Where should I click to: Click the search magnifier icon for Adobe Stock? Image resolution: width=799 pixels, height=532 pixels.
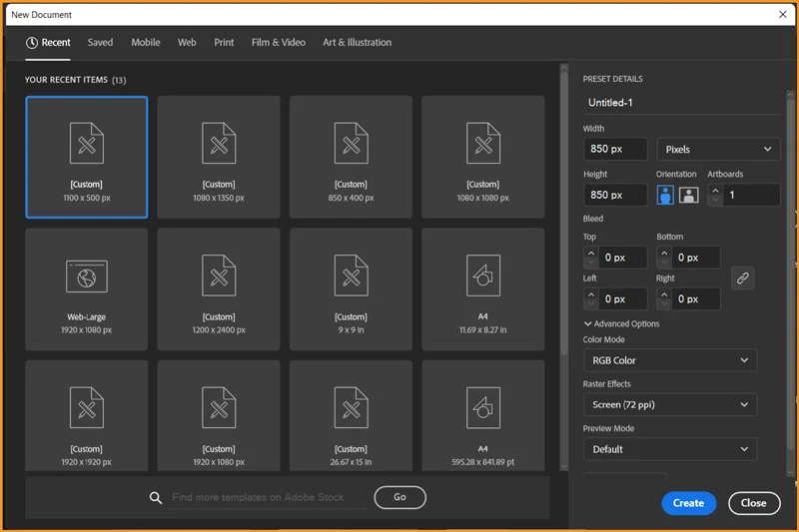tap(155, 497)
